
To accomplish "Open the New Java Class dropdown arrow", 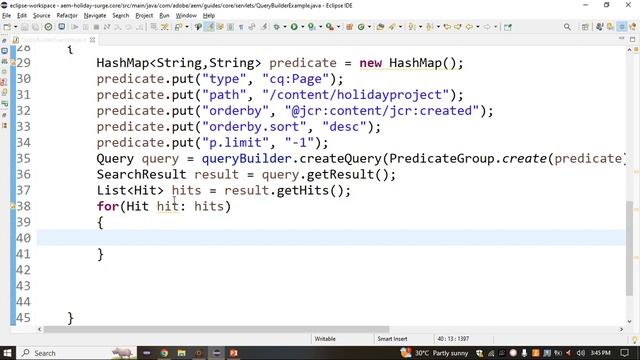I will pos(369,27).
